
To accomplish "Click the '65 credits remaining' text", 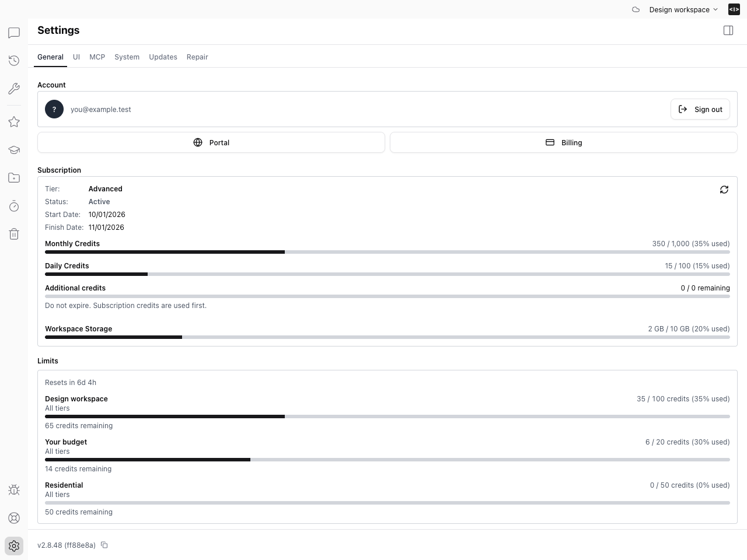I will click(x=79, y=426).
